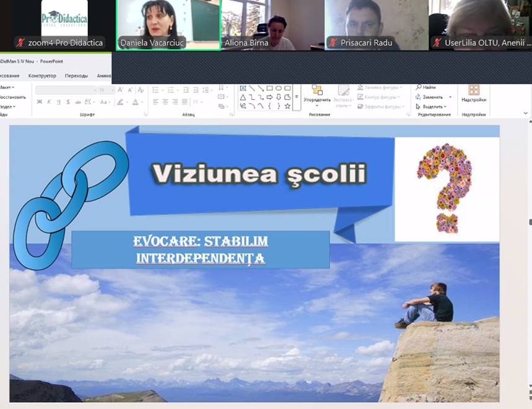Toggle italic К formatting
Screen dimensions: 532x409
(x=48, y=102)
